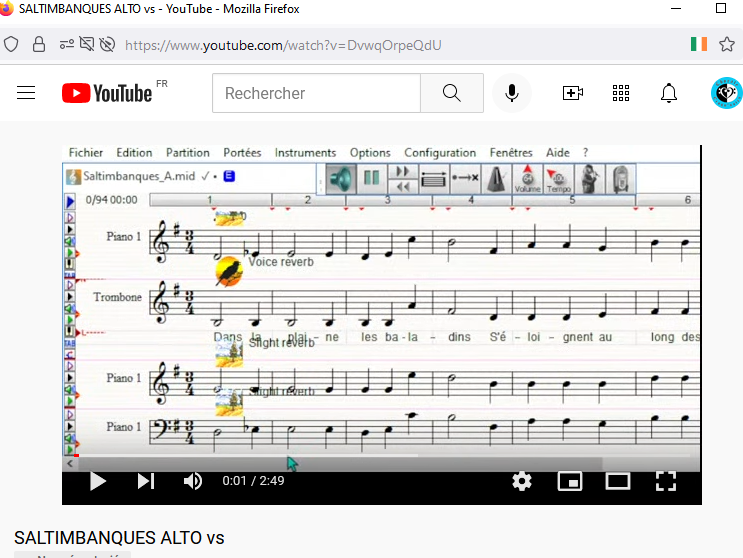
Task: Click the Irish flag extension icon
Action: click(698, 45)
